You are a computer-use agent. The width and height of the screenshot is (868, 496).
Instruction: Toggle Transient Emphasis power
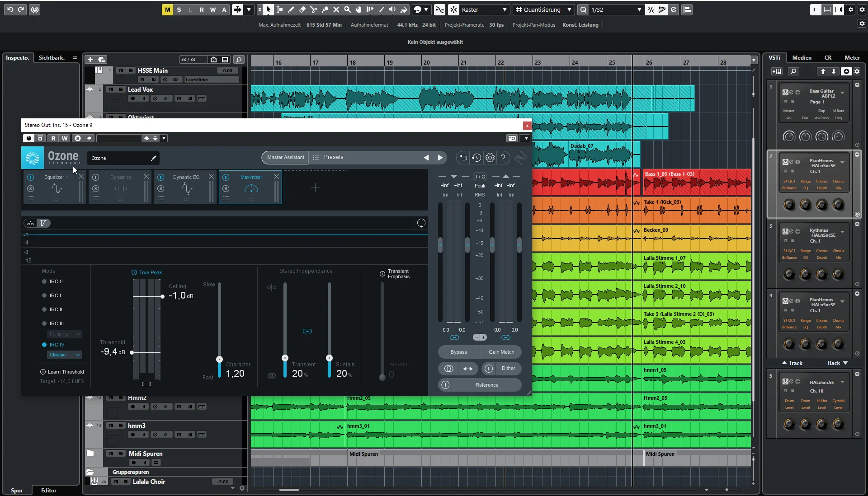(x=382, y=274)
